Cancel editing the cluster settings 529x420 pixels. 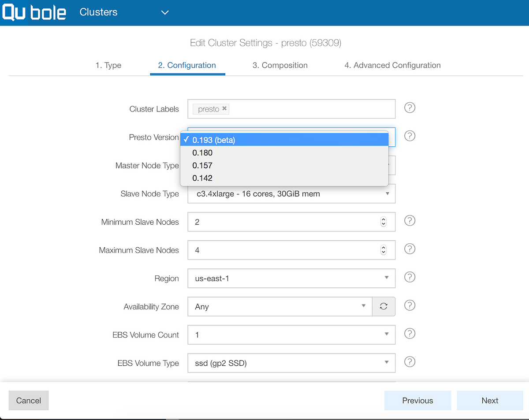point(28,400)
